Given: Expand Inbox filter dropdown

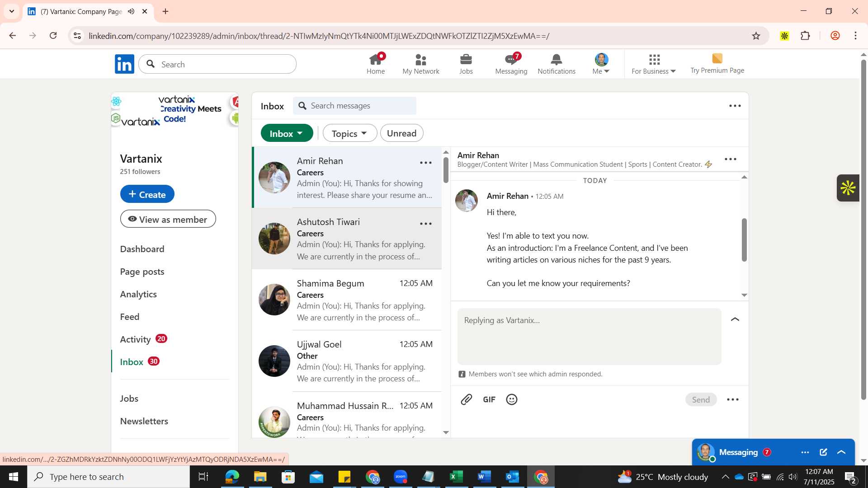Looking at the screenshot, I should coord(287,133).
